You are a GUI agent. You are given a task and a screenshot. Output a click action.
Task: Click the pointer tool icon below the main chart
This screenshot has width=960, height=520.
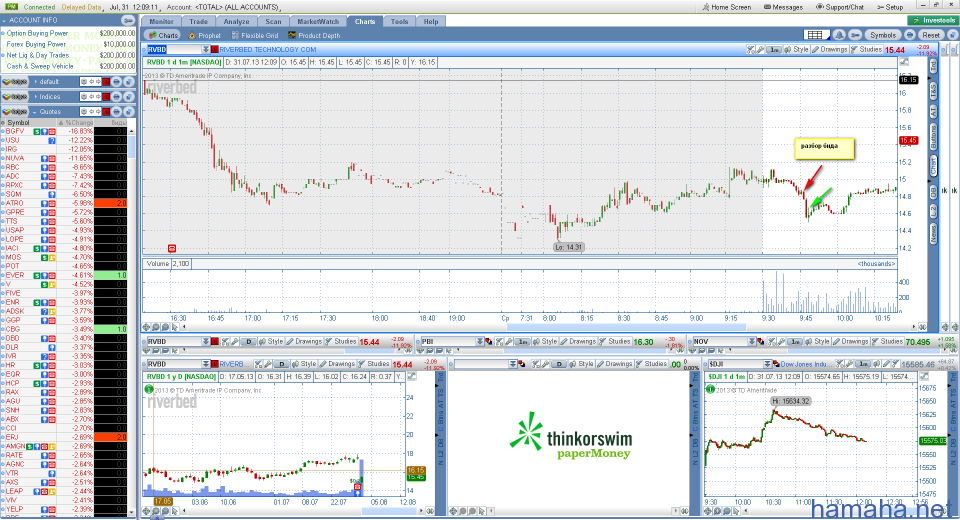(x=175, y=327)
